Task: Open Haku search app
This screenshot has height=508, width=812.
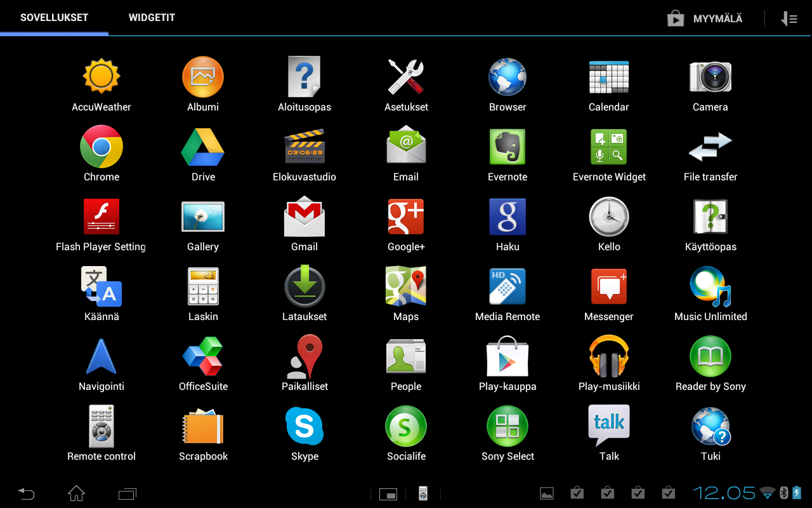Action: click(x=507, y=217)
